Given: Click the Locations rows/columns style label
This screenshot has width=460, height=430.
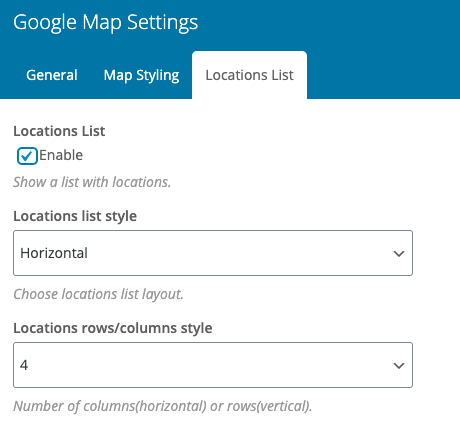Looking at the screenshot, I should click(x=113, y=328).
